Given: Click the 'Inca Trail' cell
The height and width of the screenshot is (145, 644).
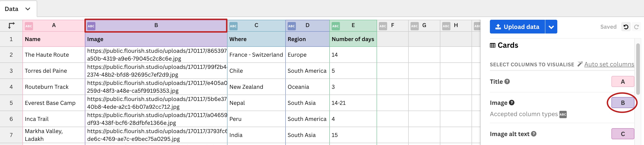Looking at the screenshot, I should [x=54, y=119].
